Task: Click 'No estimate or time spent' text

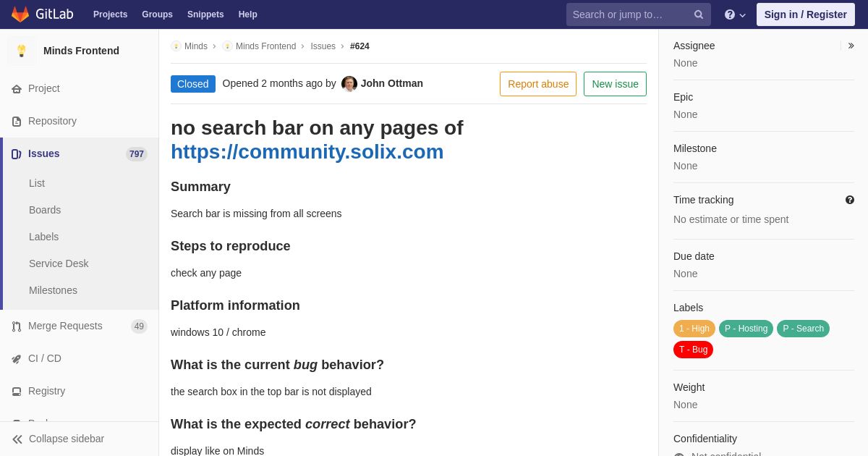Action: pyautogui.click(x=731, y=219)
